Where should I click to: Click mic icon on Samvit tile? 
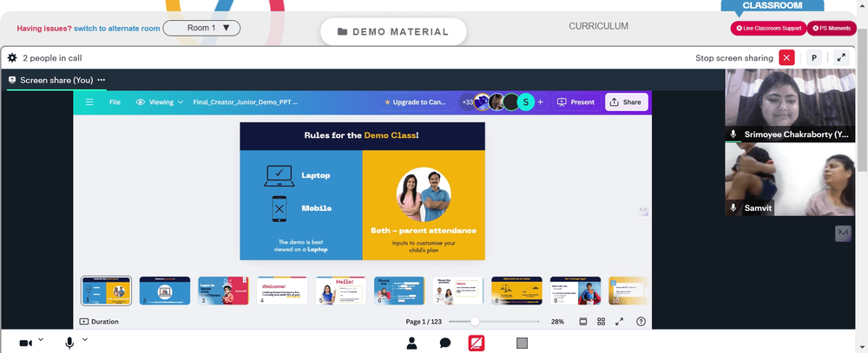[733, 207]
